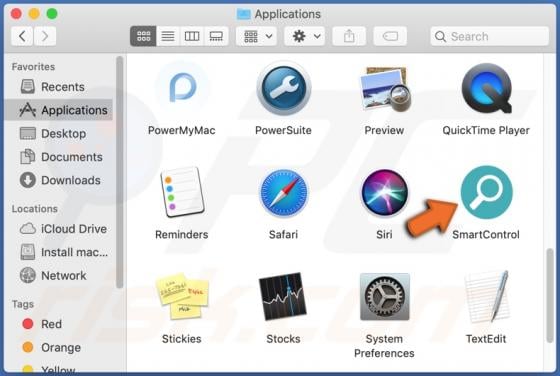The image size is (560, 376).
Task: Click the Siri name label
Action: click(384, 235)
